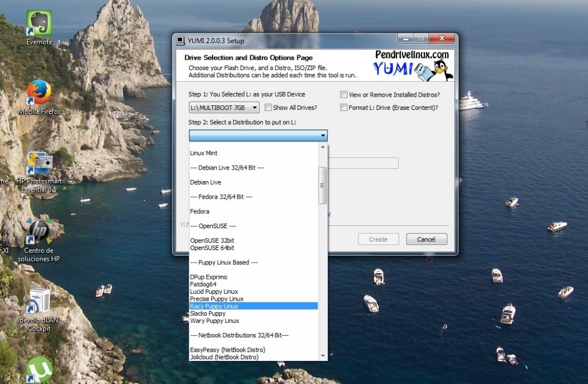This screenshot has width=588, height=384.
Task: Check View or Remove Installed Distros
Action: (x=343, y=94)
